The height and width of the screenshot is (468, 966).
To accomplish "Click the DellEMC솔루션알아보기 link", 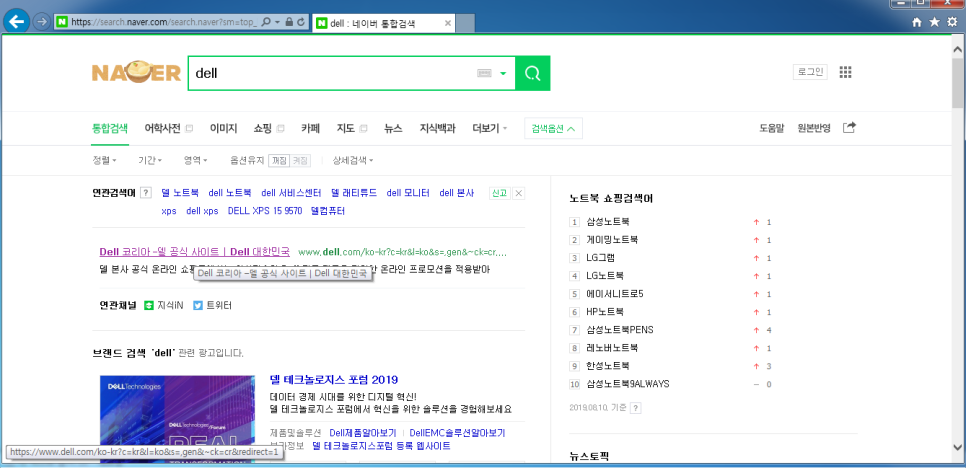I will click(x=457, y=433).
